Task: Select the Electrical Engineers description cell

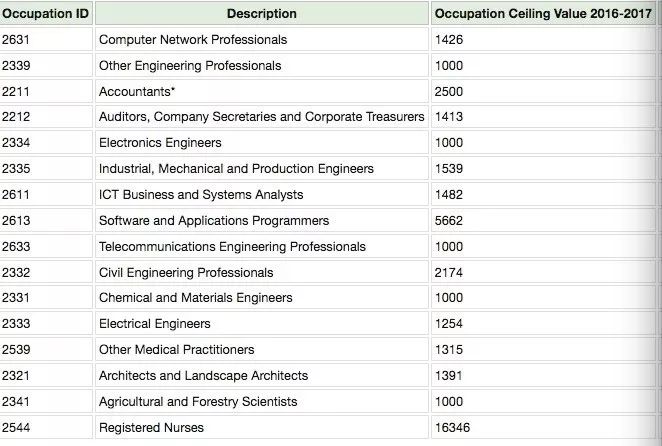Action: tap(155, 324)
